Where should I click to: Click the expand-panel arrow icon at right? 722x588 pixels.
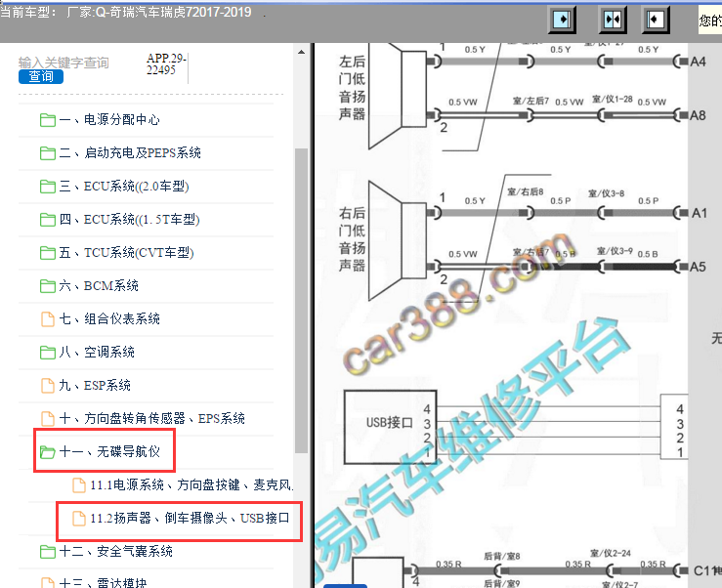pos(656,20)
